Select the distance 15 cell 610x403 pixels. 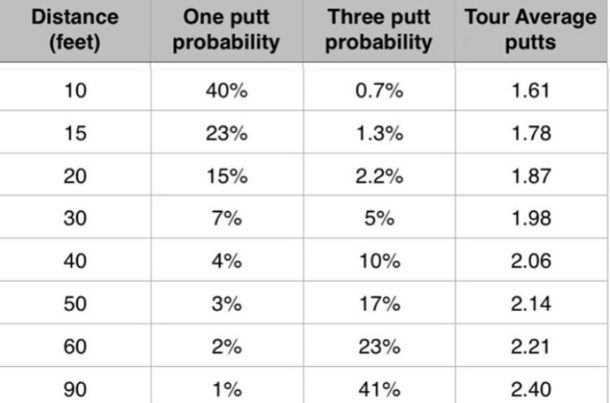tap(75, 133)
